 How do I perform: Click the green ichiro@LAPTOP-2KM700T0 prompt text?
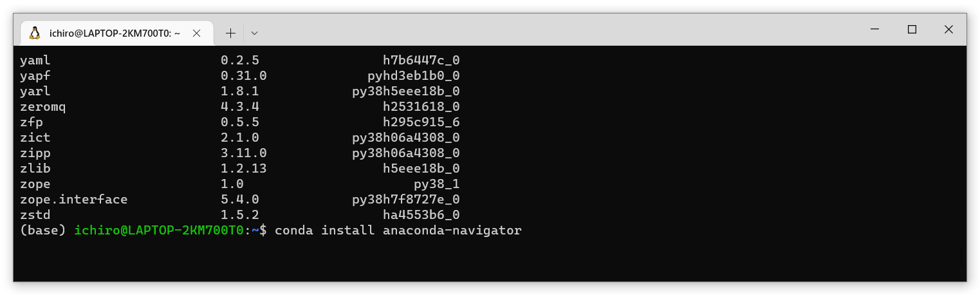(x=159, y=231)
